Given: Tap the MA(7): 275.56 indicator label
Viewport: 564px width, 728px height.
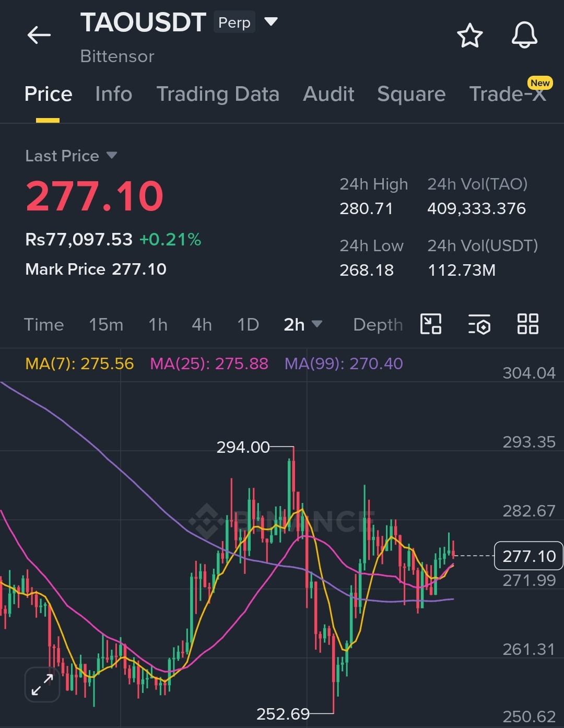Looking at the screenshot, I should (x=79, y=363).
